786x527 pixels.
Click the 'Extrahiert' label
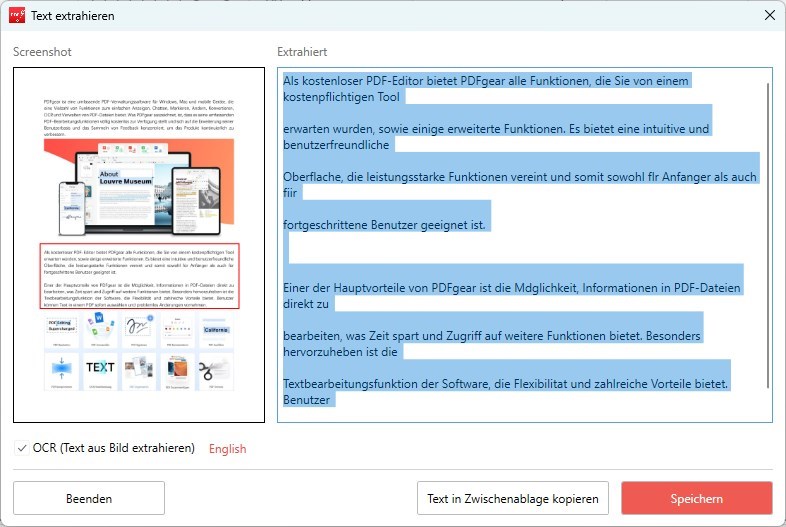302,52
